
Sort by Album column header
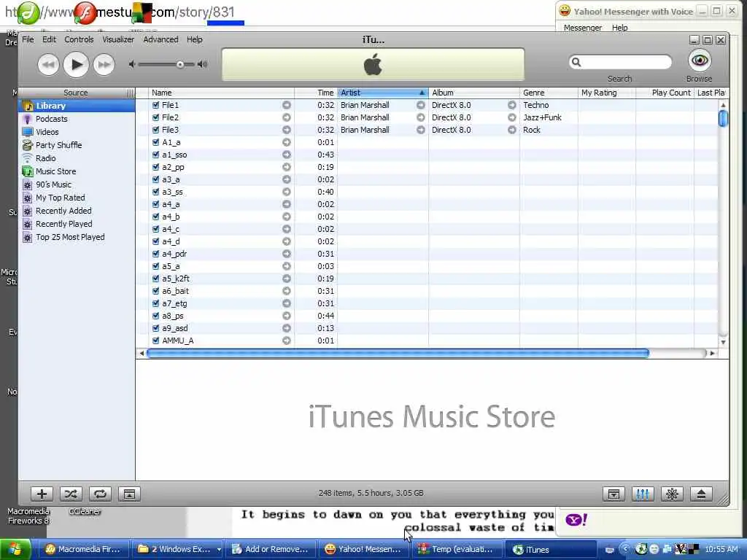pos(474,93)
